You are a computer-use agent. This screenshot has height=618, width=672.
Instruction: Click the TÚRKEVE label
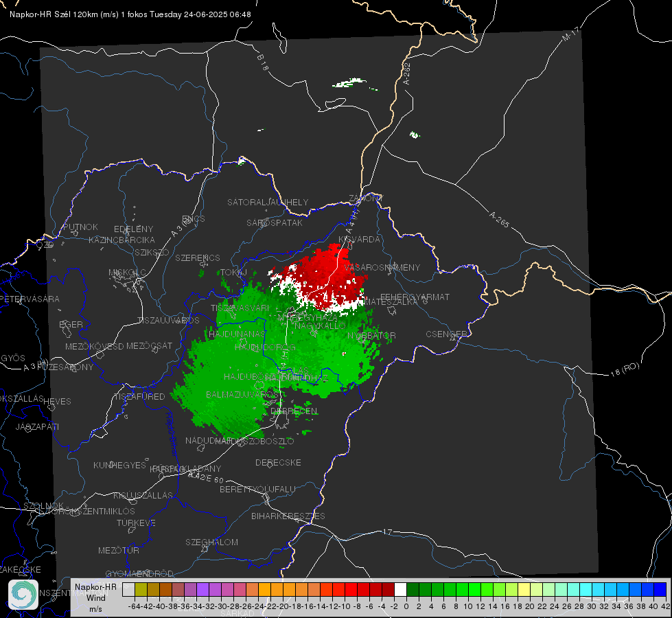[136, 523]
